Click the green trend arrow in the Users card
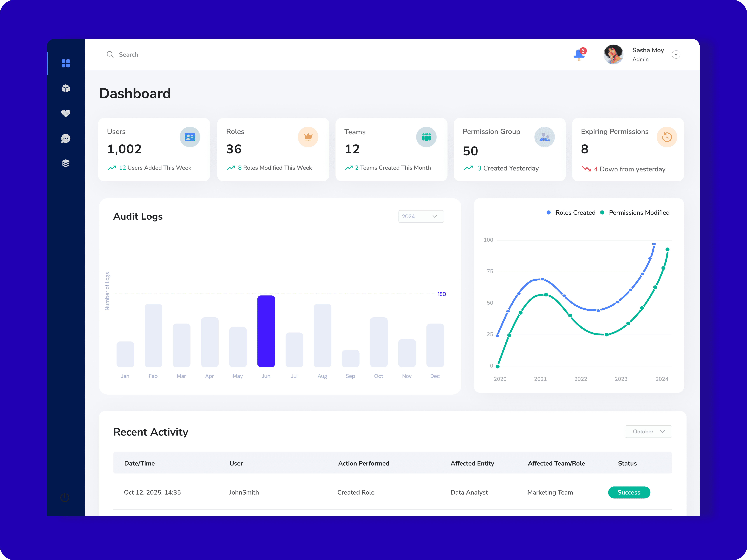This screenshot has width=747, height=560. (x=112, y=168)
